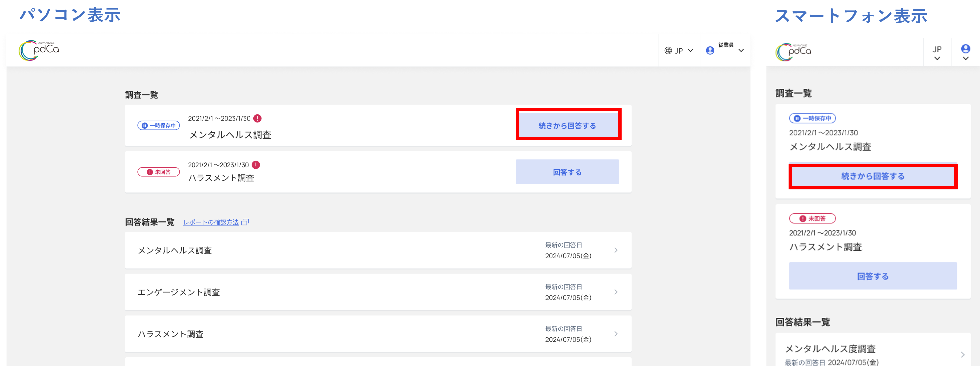Click the red alert icon beside メンタルヘルス調査 date in PC view
The height and width of the screenshot is (366, 980).
258,118
